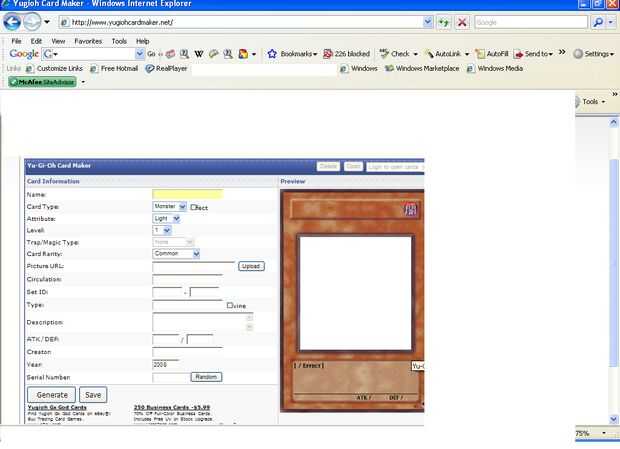Open the RealPlayer link in Links bar
The height and width of the screenshot is (449, 620).
point(166,68)
